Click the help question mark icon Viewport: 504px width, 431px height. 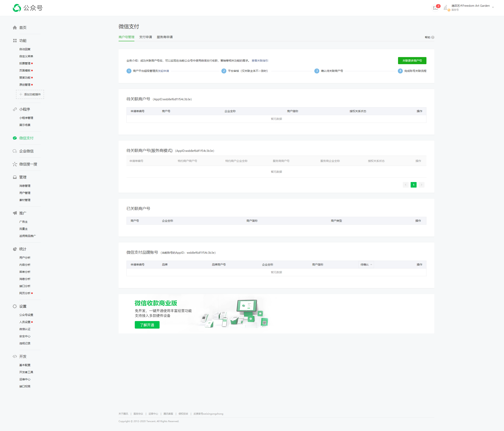click(433, 37)
